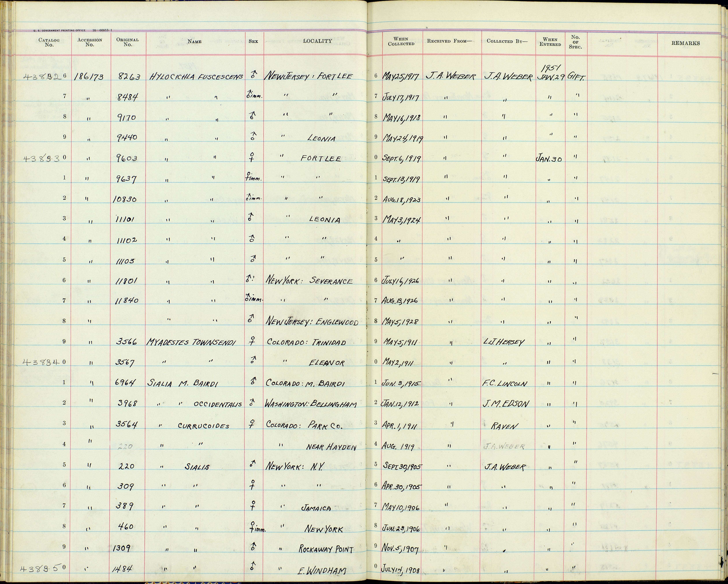Click the 'When Collected' column header
The width and height of the screenshot is (728, 584).
tap(401, 41)
